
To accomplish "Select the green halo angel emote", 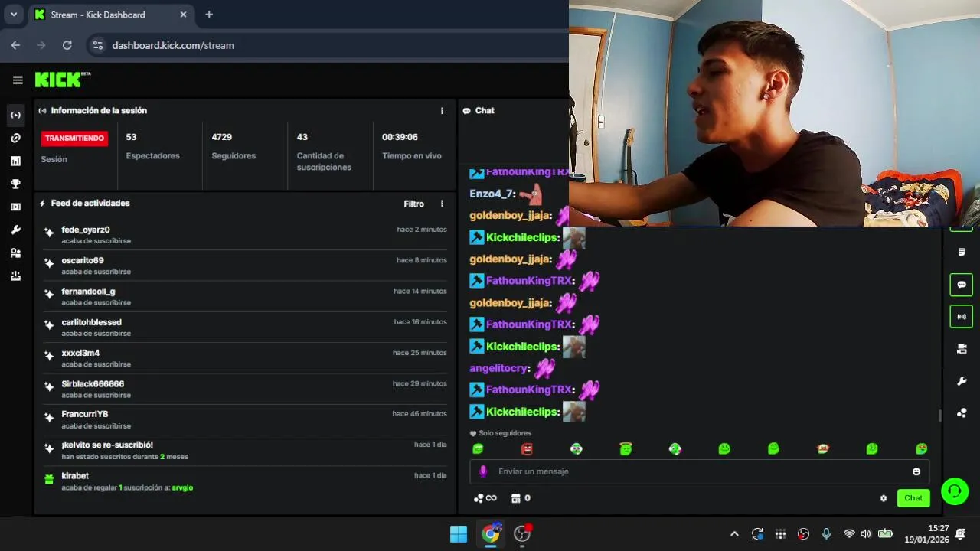I will point(626,449).
